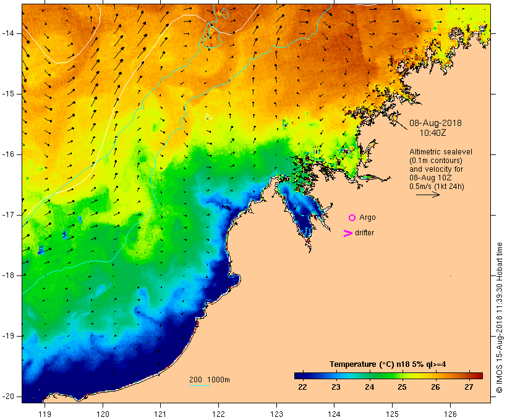
Task: Click the 25 label on temperature scale
Action: 402,387
